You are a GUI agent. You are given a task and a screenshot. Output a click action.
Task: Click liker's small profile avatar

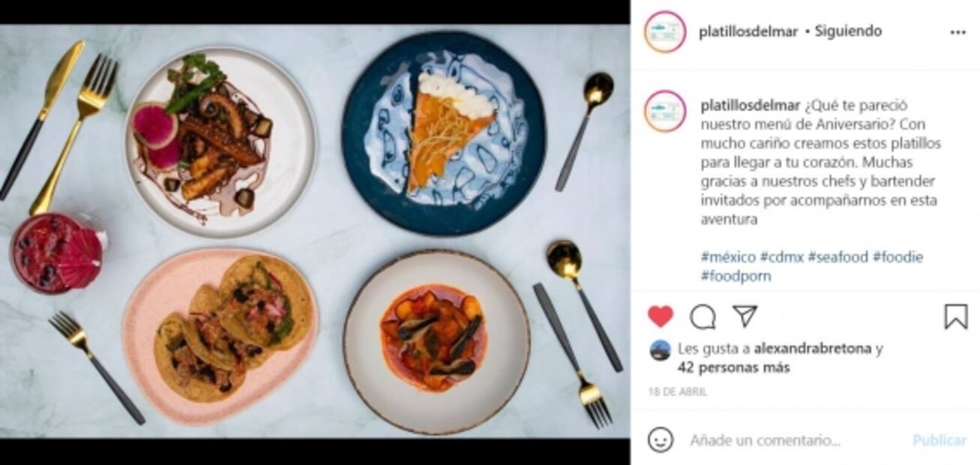tap(660, 349)
